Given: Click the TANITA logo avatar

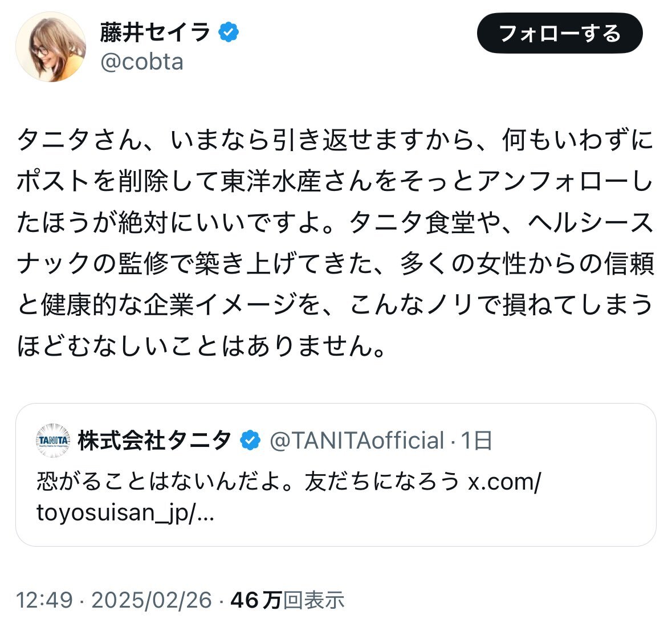Looking at the screenshot, I should pos(53,440).
